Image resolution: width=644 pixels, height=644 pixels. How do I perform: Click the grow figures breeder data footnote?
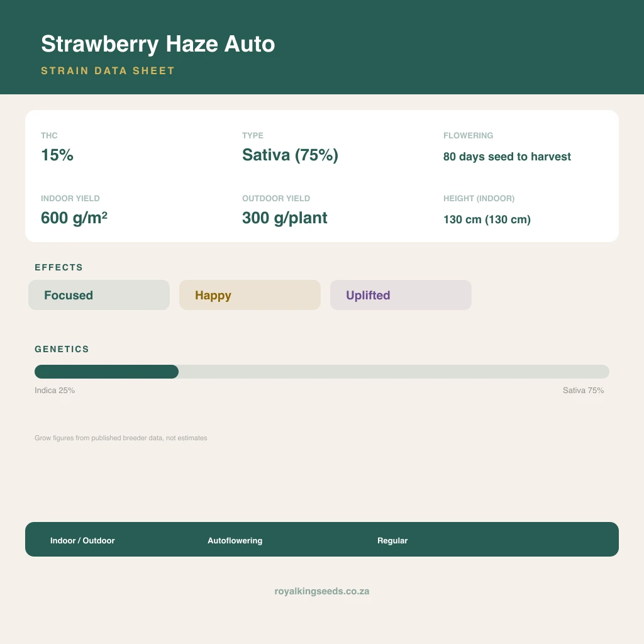121,438
